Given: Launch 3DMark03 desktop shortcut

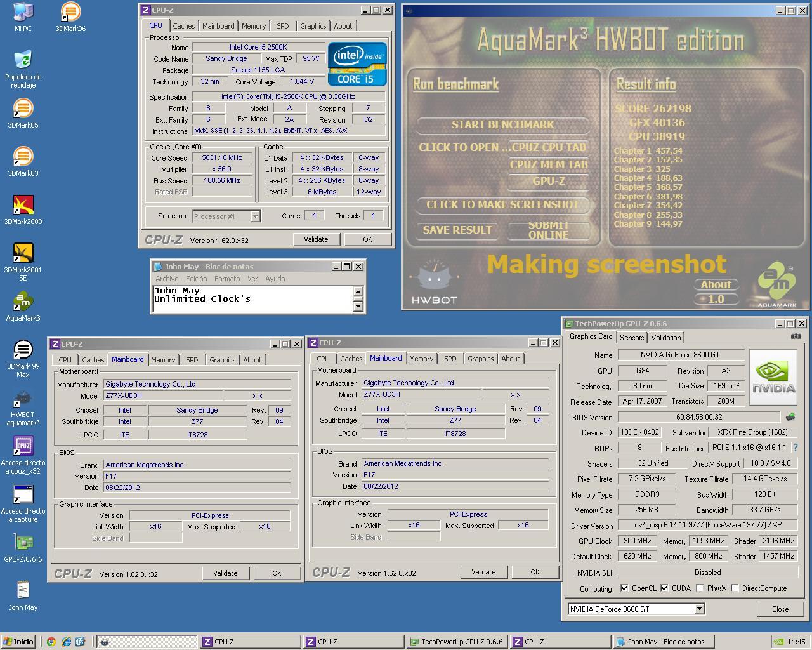Looking at the screenshot, I should [23, 162].
